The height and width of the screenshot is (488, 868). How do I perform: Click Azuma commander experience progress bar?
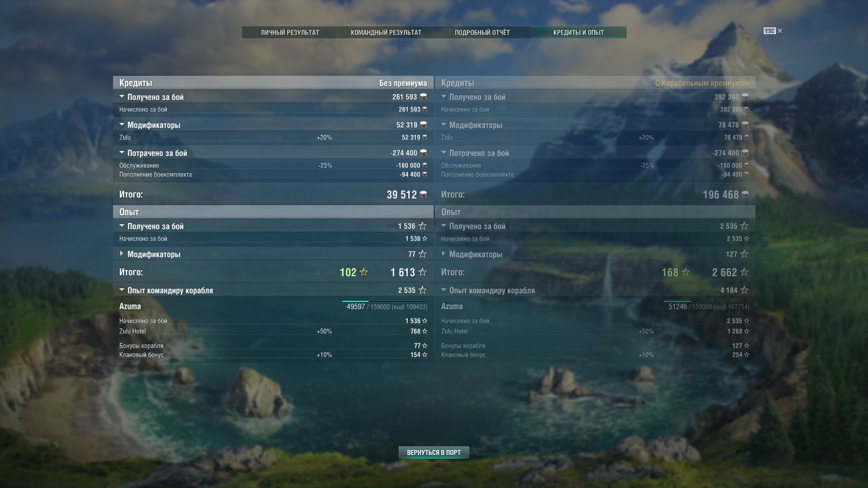[385, 301]
